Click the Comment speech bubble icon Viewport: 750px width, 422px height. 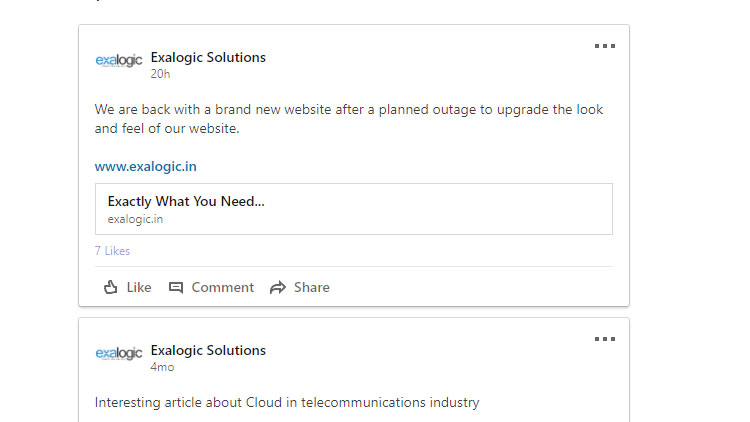176,287
